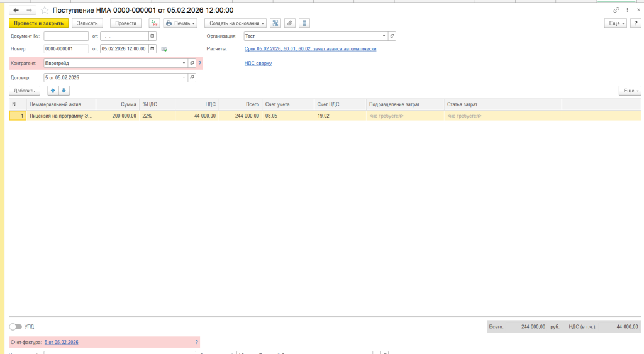
Task: Toggle the УПД switch
Action: tap(16, 327)
